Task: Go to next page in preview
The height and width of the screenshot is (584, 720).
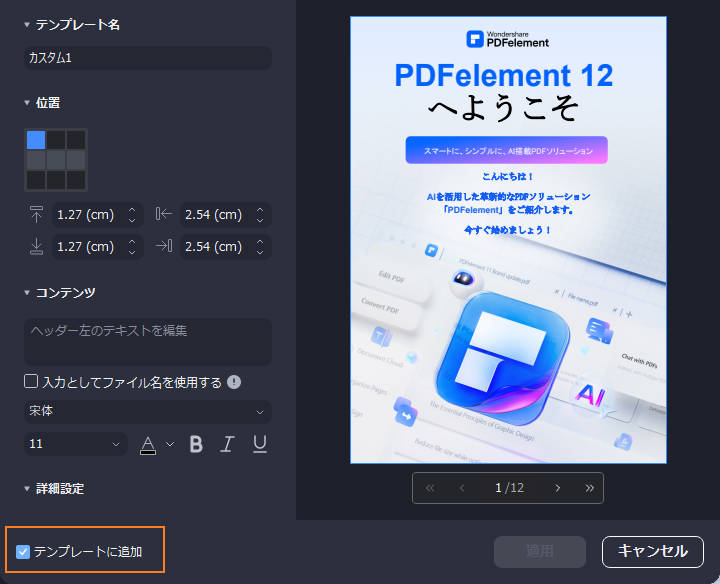Action: 557,488
